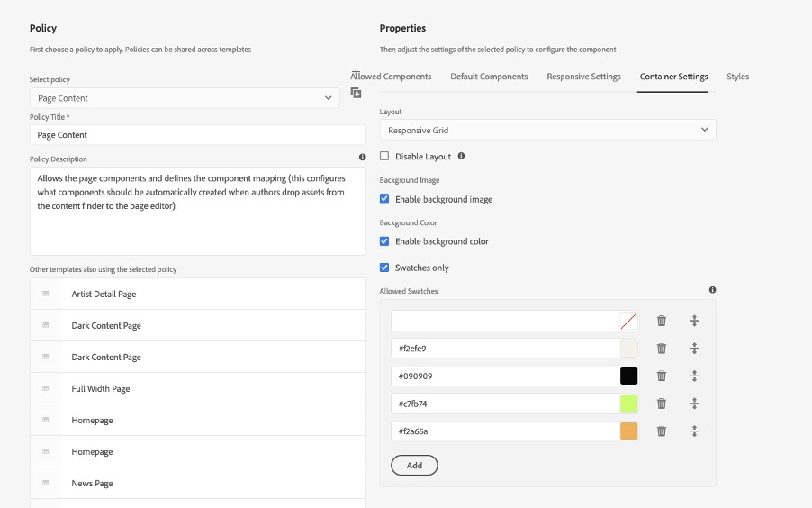Select the Container Settings tab
Screen dimensions: 812x508
[673, 77]
